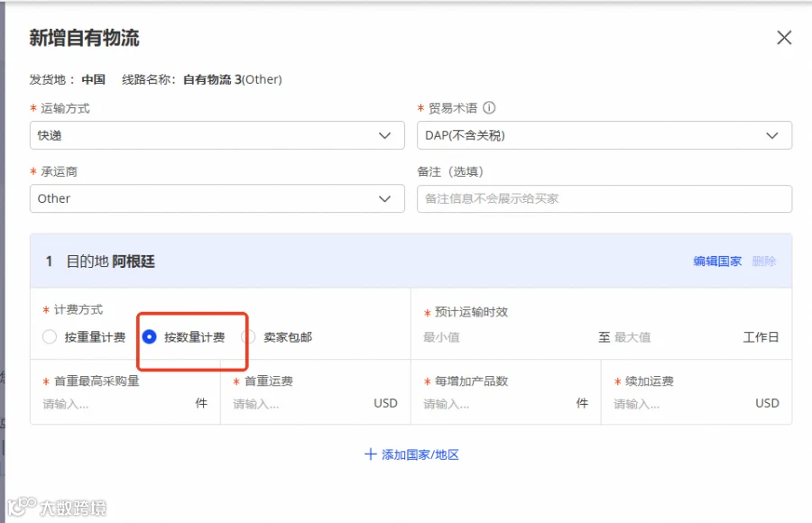Click the plus icon before 添加国家/地区
The image size is (812, 523).
pos(370,454)
